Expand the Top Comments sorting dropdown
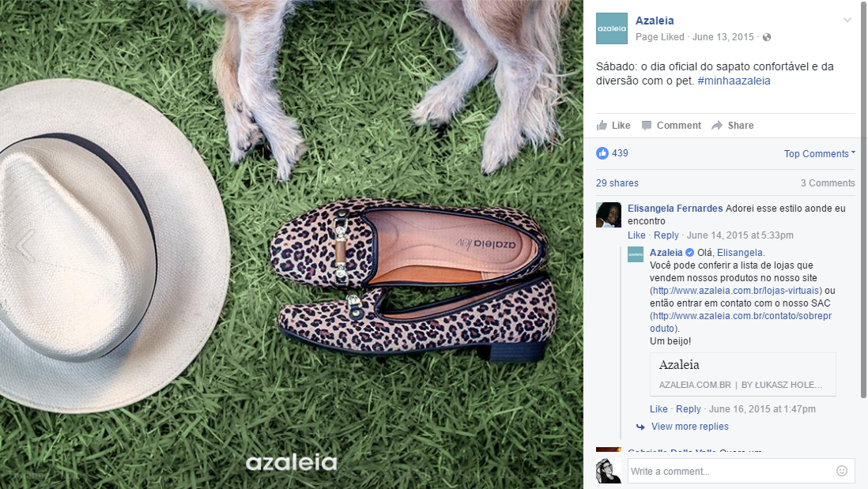 (x=819, y=154)
